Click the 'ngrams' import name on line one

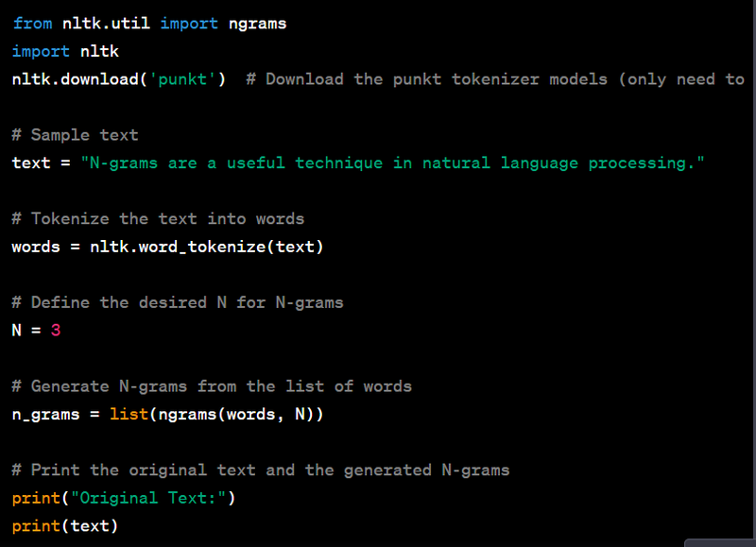[257, 24]
